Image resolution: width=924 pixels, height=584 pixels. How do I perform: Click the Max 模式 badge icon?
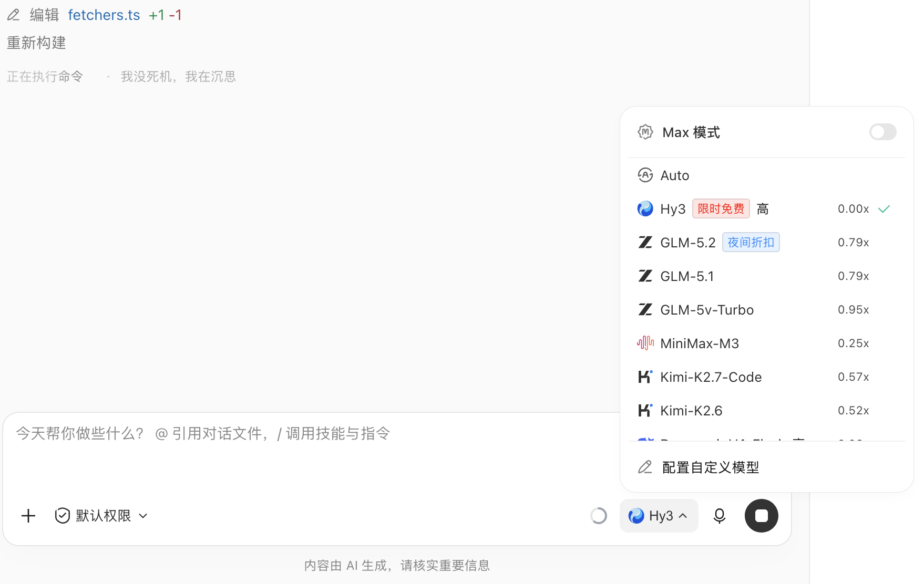[x=645, y=132]
